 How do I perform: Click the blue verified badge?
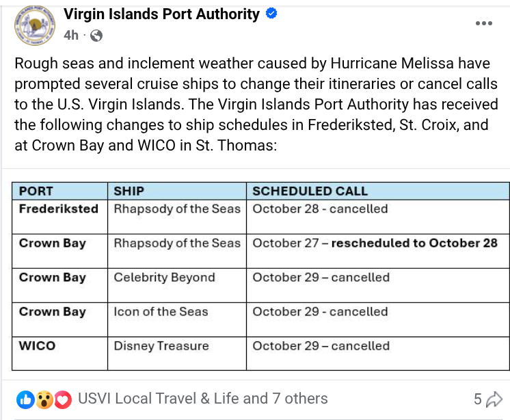271,14
